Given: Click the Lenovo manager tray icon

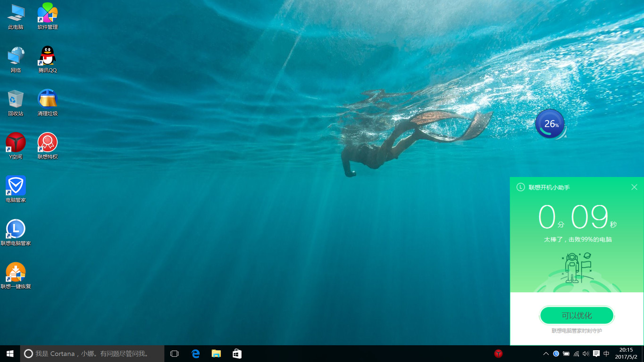Looking at the screenshot, I should pos(556,354).
